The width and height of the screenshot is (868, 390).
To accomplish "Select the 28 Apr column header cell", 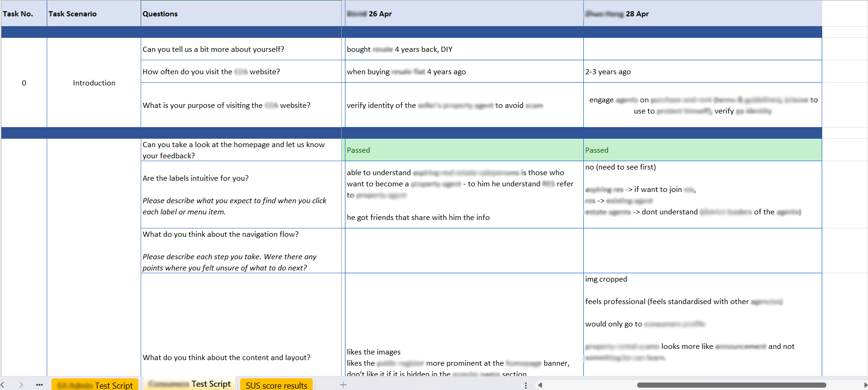I will pyautogui.click(x=702, y=14).
